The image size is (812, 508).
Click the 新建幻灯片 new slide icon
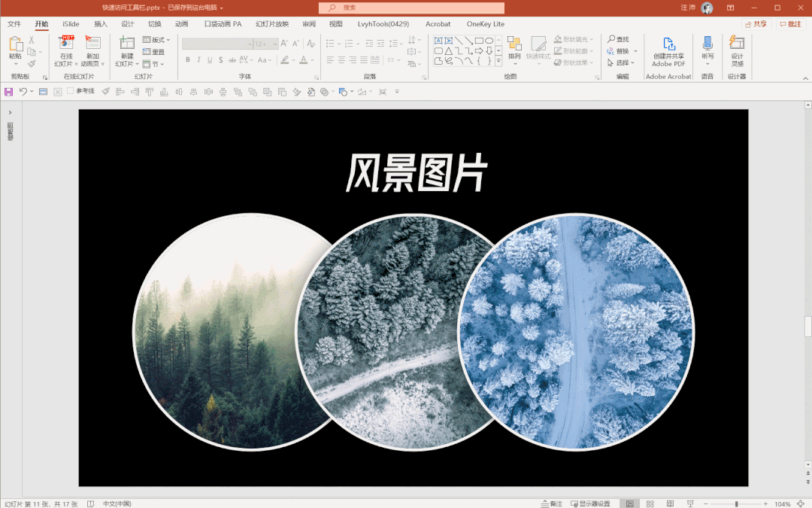click(x=127, y=44)
